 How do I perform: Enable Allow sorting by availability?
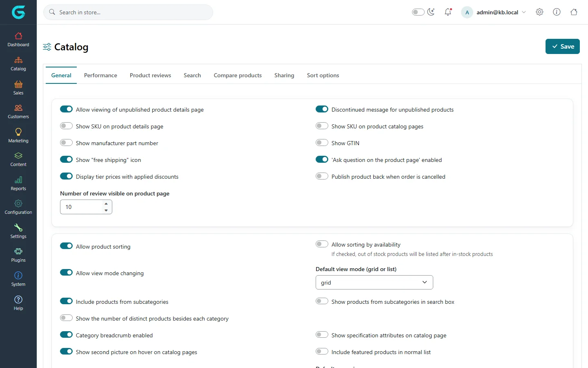coord(322,244)
